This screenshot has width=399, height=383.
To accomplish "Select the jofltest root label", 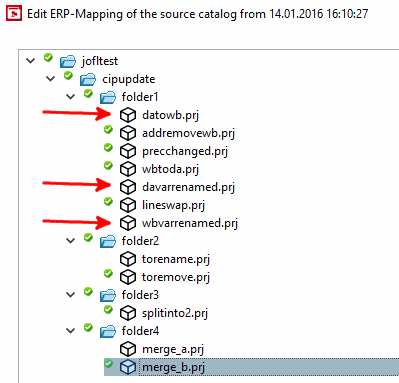I will (x=100, y=61).
